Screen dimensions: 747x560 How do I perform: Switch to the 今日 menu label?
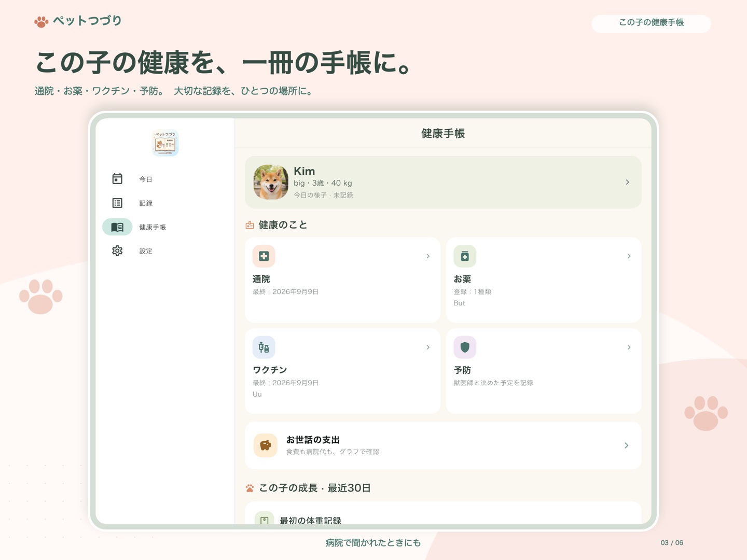[x=146, y=179]
